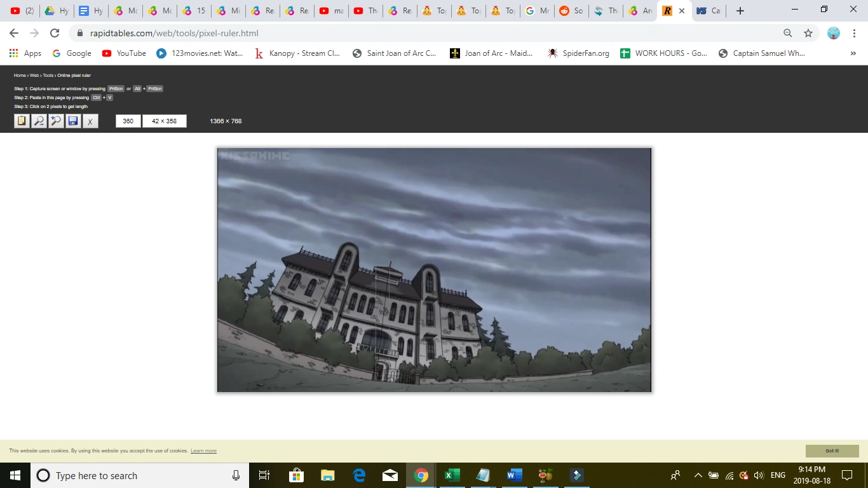The height and width of the screenshot is (488, 868).
Task: Switch to the tab labeled 15
Action: (x=194, y=11)
